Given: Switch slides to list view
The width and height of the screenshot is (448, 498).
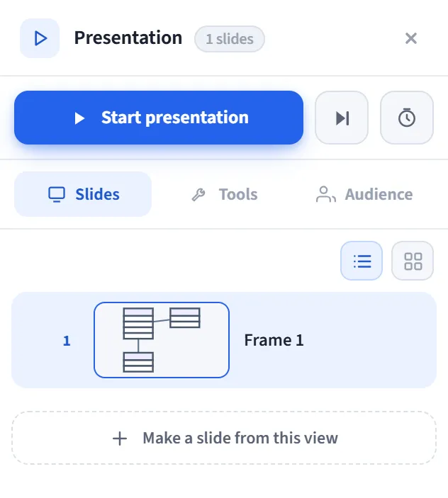Looking at the screenshot, I should pos(362,261).
